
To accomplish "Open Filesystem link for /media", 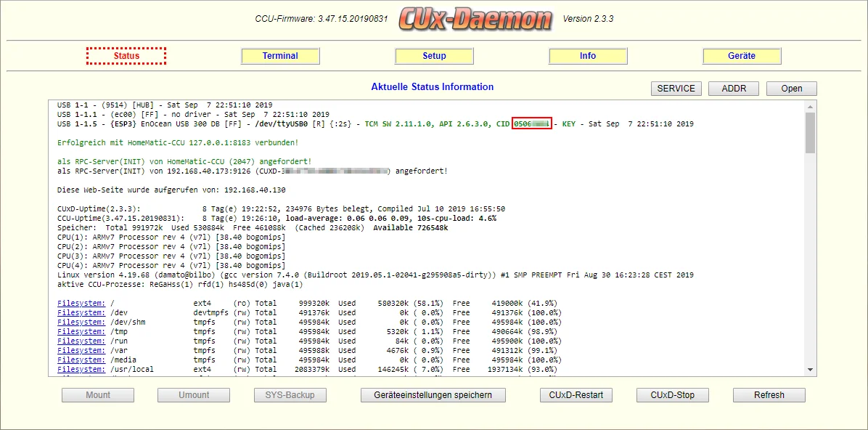I will click(x=81, y=360).
